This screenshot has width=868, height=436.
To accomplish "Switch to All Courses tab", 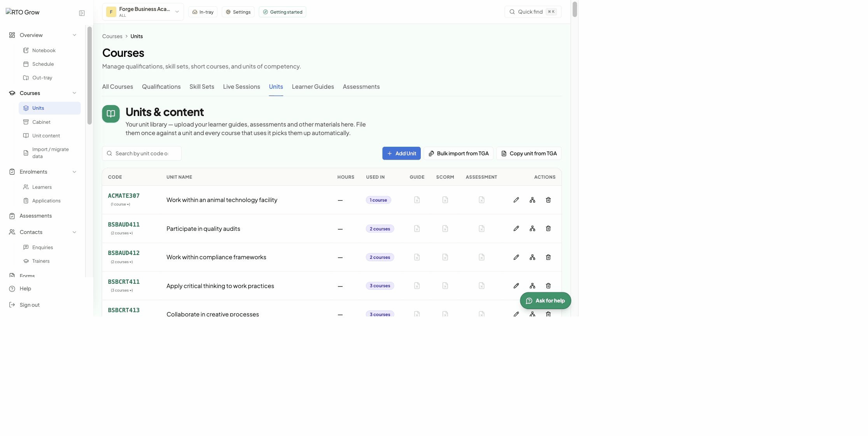I will pos(117,87).
